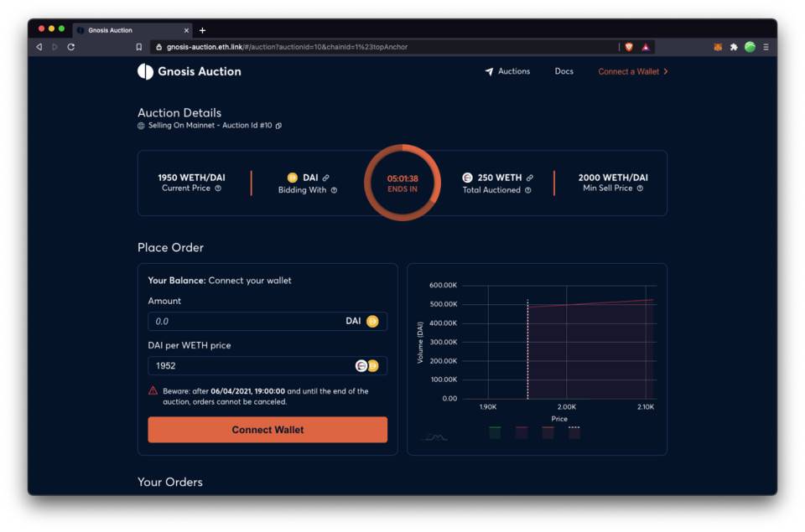This screenshot has width=805, height=532.
Task: Click the '1950 WETH/DAI' current price text
Action: (191, 178)
